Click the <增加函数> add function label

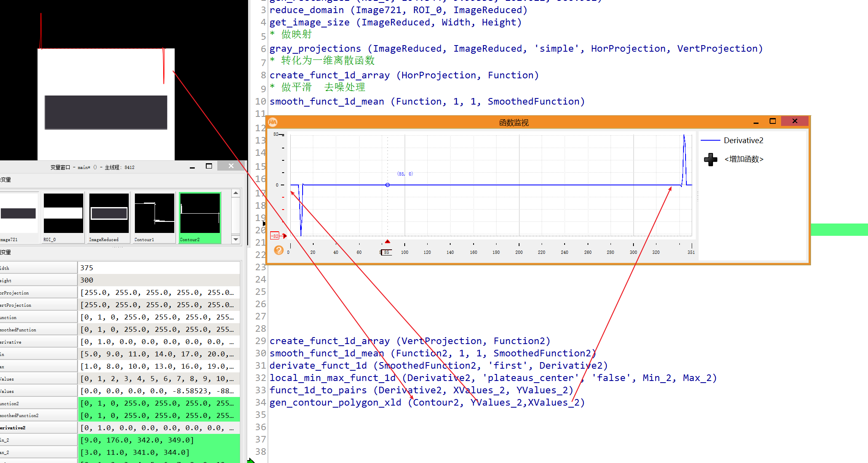(x=743, y=159)
